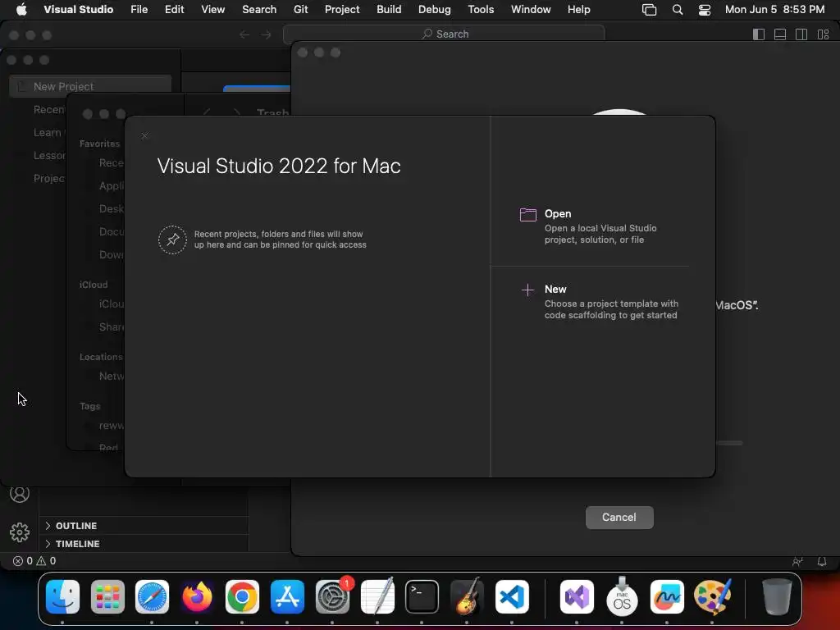
Task: Open Terminal from the Dock
Action: (422, 597)
